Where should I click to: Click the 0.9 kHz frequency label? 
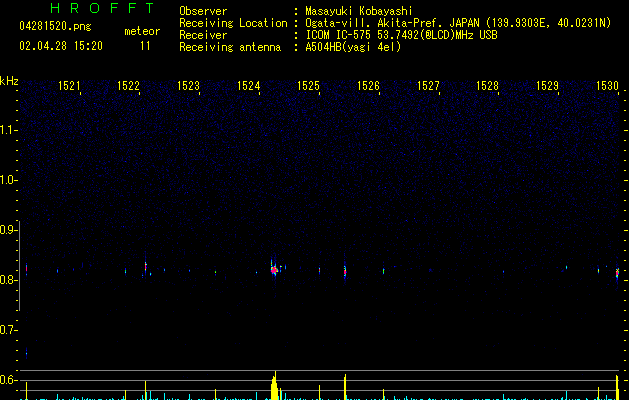8,230
